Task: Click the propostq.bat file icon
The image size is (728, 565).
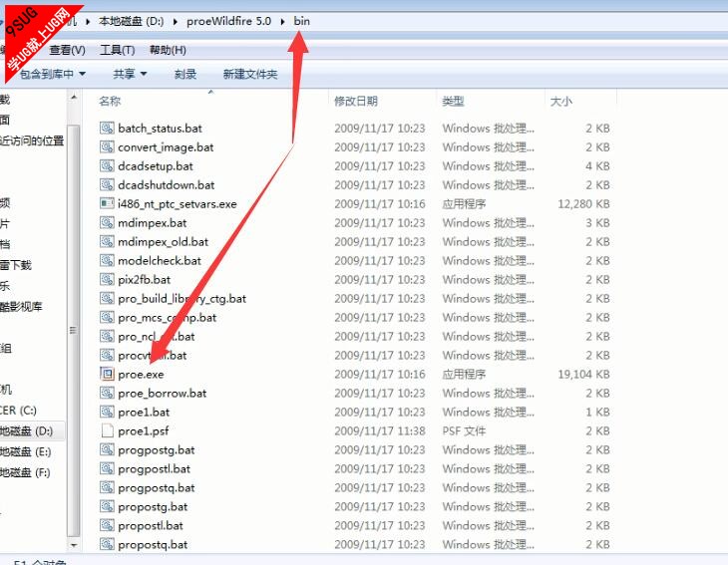Action: point(107,544)
